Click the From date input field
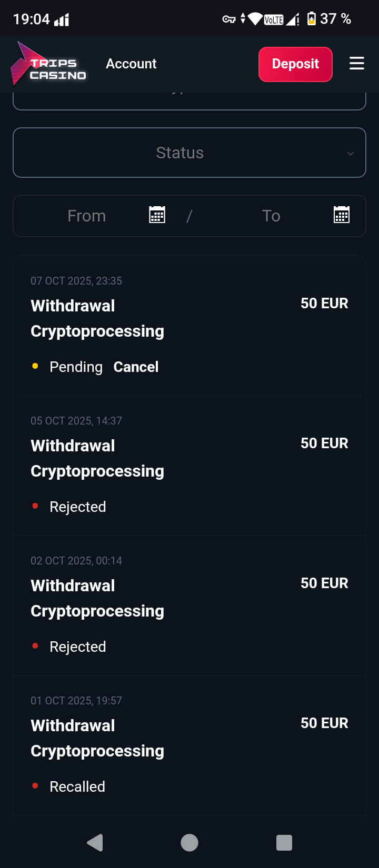Viewport: 379px width, 868px height. pyautogui.click(x=87, y=216)
